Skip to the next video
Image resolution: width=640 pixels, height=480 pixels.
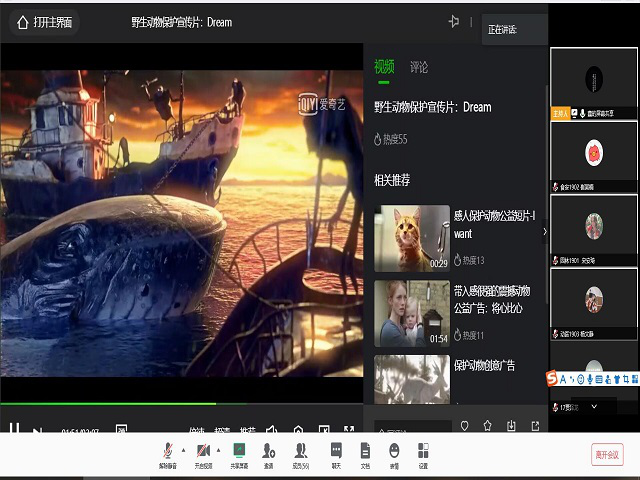37,429
